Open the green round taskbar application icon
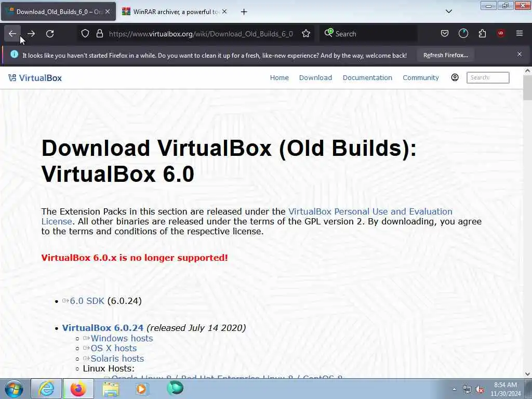532x399 pixels. point(175,388)
